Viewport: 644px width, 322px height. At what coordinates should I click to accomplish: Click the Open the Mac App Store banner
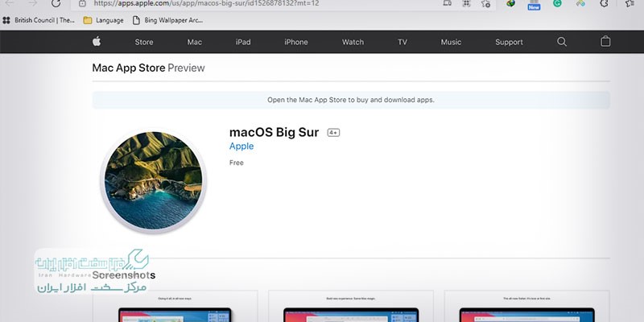pyautogui.click(x=351, y=100)
